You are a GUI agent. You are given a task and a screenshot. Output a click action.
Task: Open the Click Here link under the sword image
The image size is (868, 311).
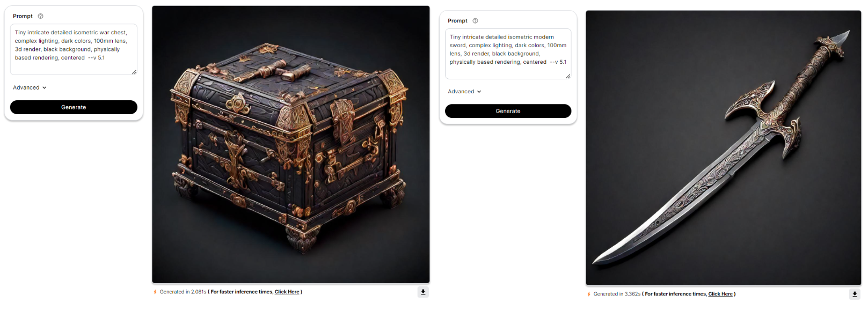[x=720, y=294]
